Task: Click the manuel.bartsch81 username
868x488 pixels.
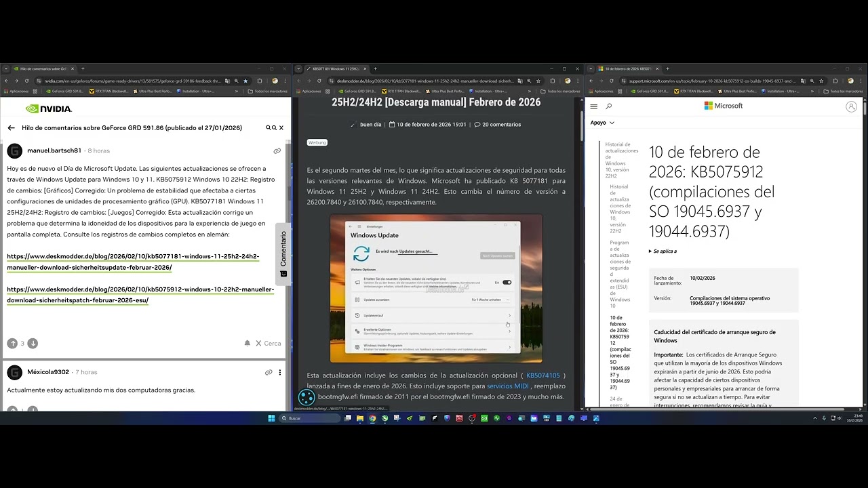Action: click(54, 150)
